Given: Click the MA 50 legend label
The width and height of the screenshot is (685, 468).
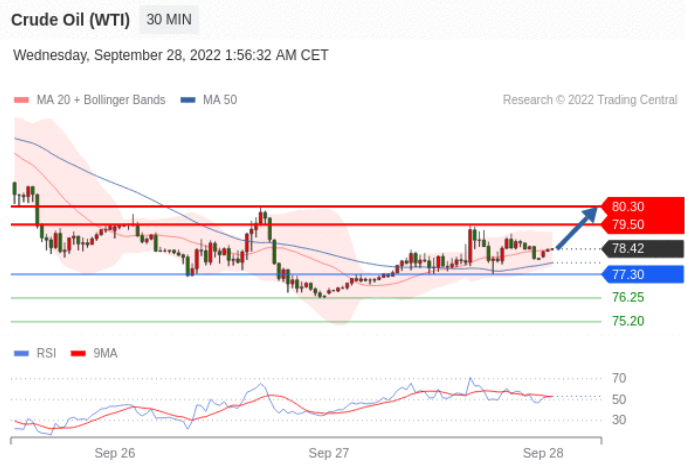Looking at the screenshot, I should pos(220,100).
